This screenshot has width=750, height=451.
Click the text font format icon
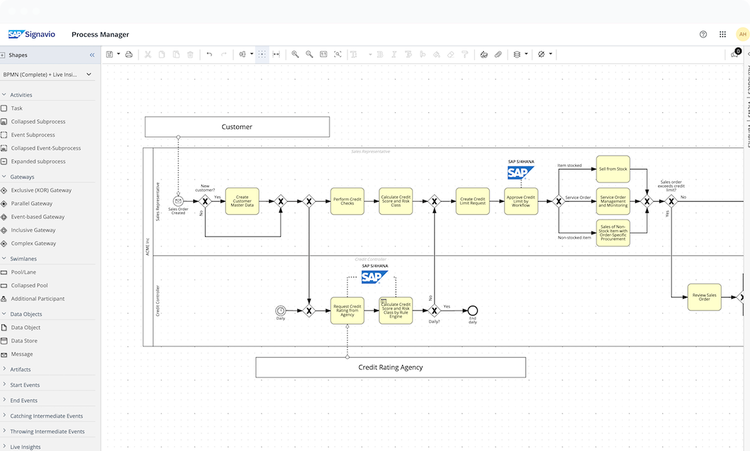click(x=354, y=55)
